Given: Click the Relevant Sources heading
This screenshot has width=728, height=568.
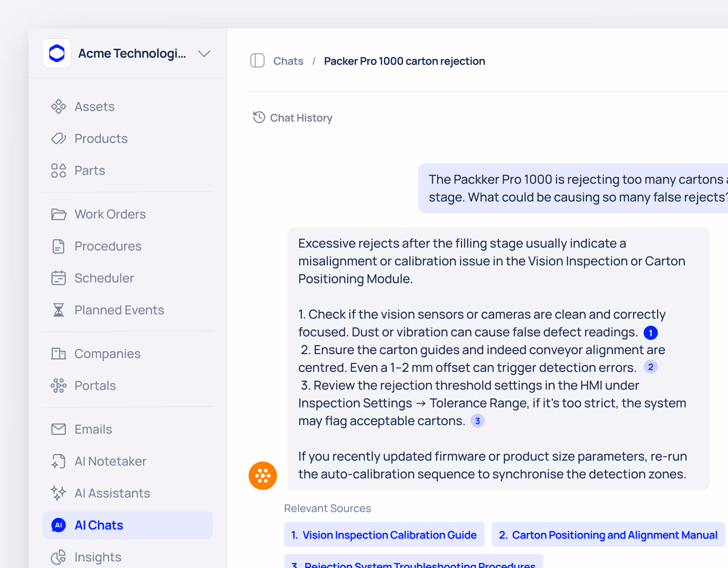Looking at the screenshot, I should pos(328,509).
